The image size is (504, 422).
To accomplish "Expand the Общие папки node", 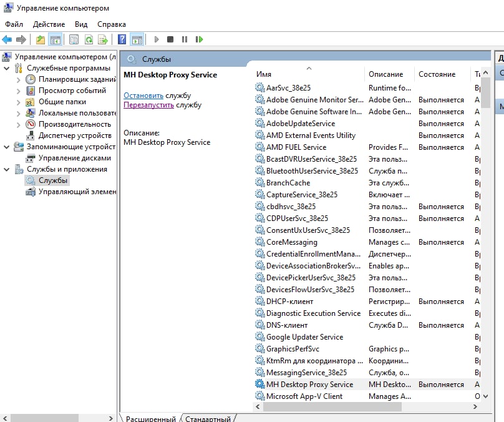I will [18, 102].
